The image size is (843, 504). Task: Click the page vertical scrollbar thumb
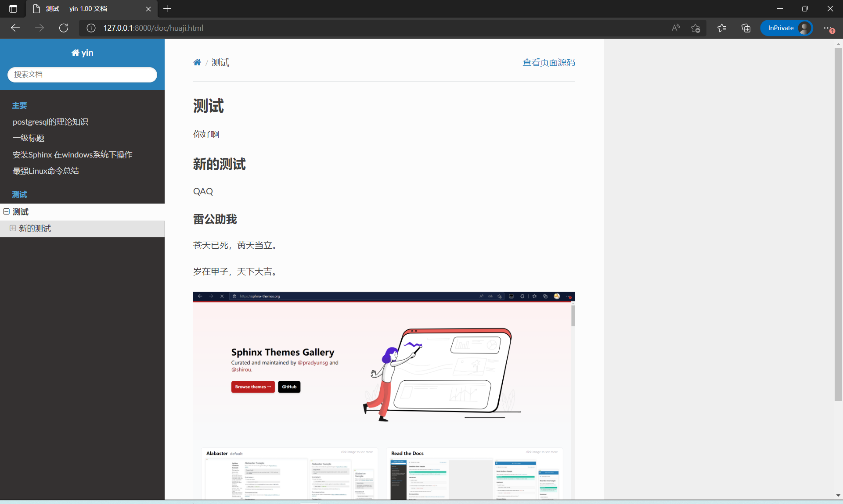point(838,225)
